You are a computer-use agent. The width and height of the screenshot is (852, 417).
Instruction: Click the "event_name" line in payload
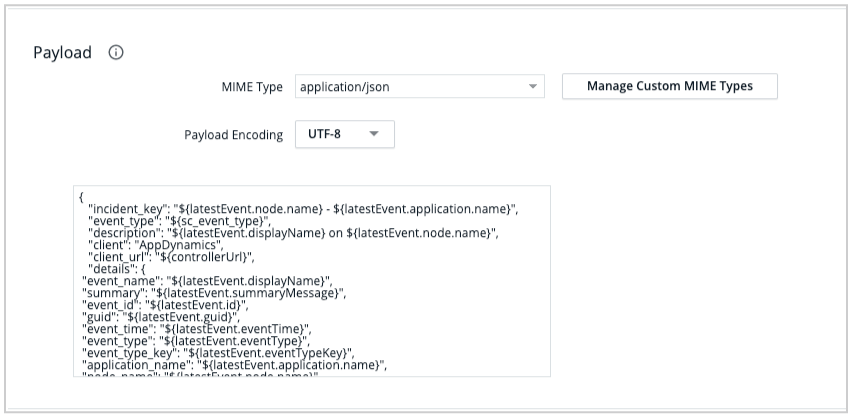click(x=207, y=281)
